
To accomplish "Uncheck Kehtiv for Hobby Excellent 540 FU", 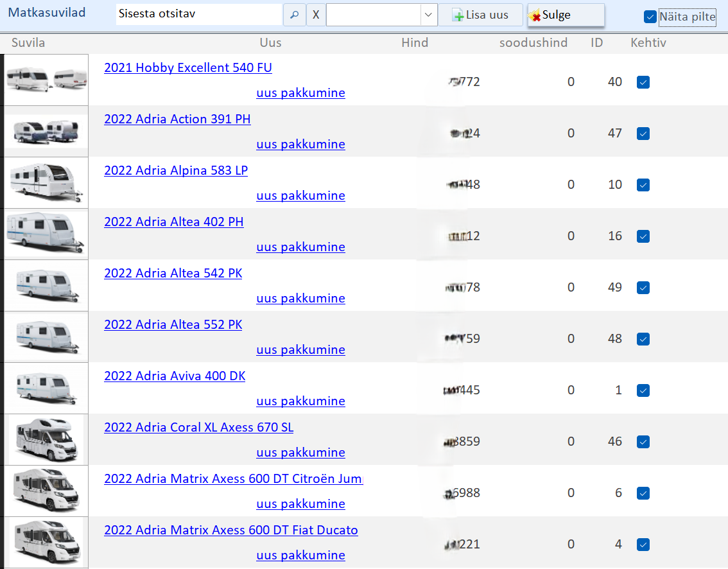I will 643,82.
